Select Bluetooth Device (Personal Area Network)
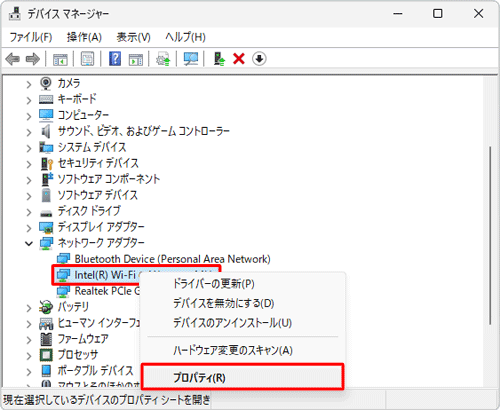500x410 pixels. coord(172,259)
